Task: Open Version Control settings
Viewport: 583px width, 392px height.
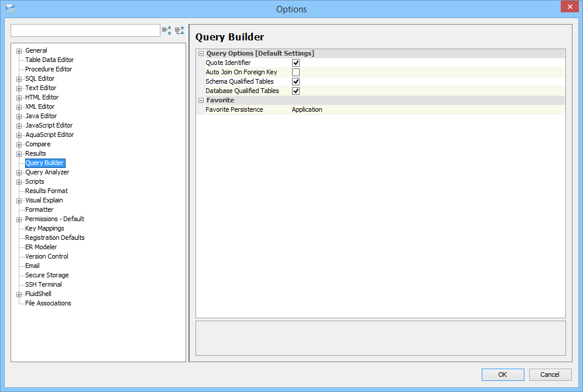Action: pyautogui.click(x=47, y=256)
